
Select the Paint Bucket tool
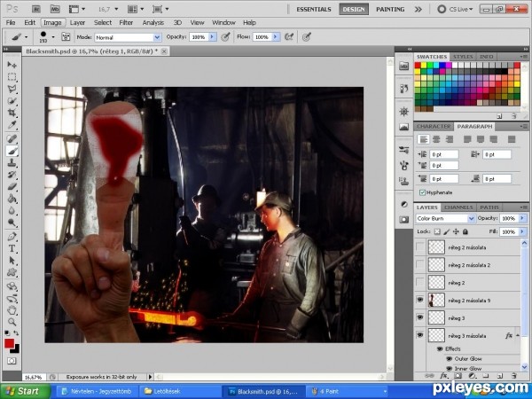click(x=12, y=199)
